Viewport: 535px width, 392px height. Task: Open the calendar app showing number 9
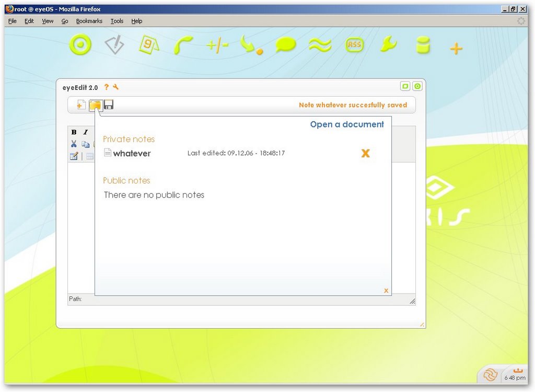tap(148, 45)
